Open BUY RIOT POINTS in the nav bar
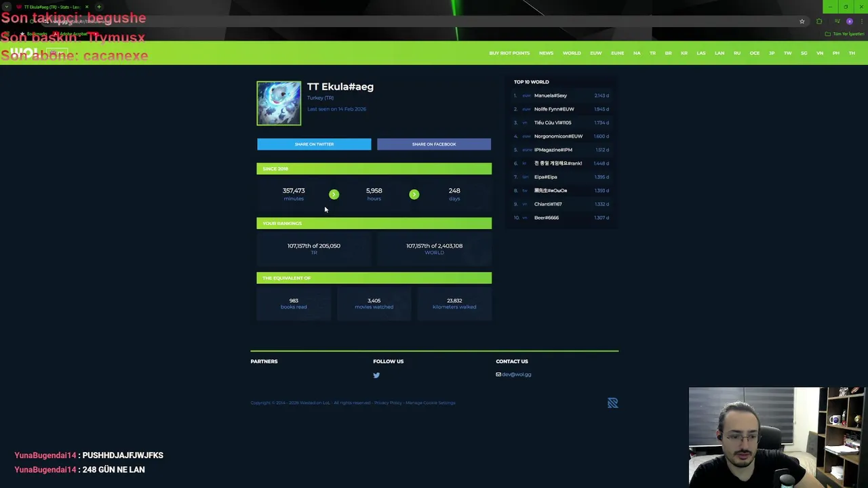 [x=509, y=53]
